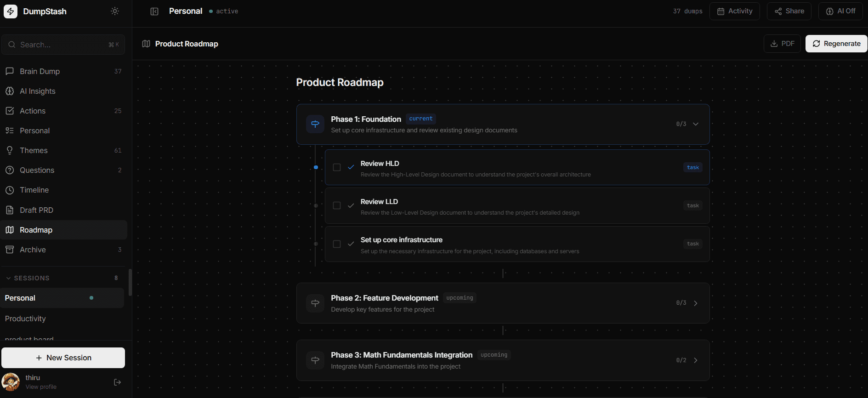Click the checkmark icon on Review HLD

pyautogui.click(x=351, y=167)
